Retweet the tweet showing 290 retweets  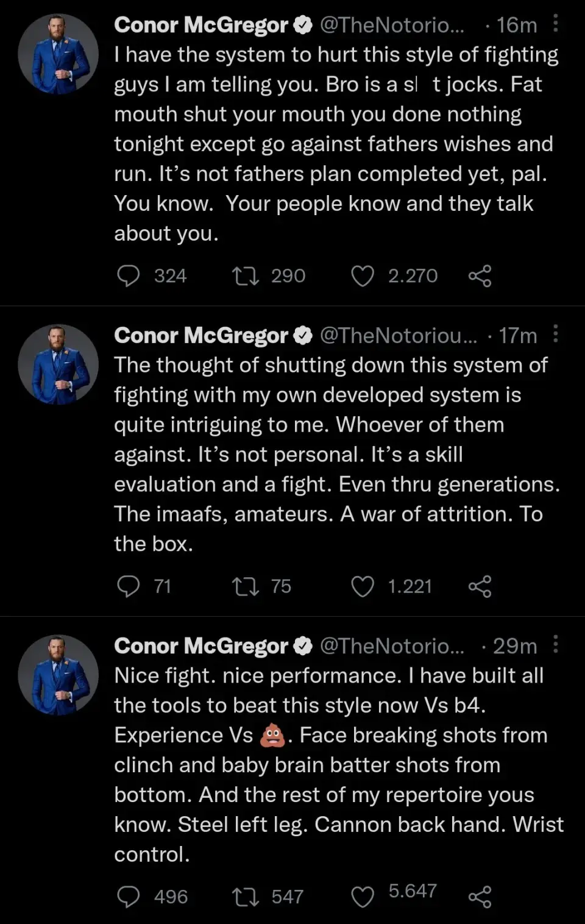pos(246,275)
